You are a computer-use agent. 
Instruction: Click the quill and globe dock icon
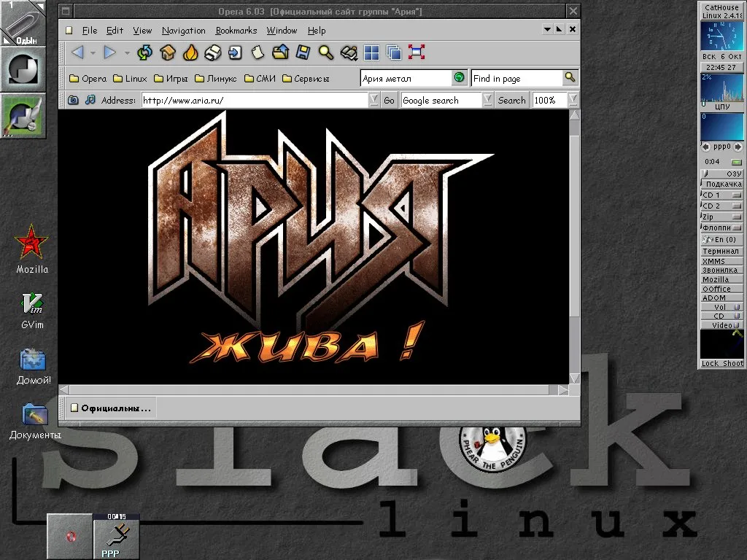(23, 116)
